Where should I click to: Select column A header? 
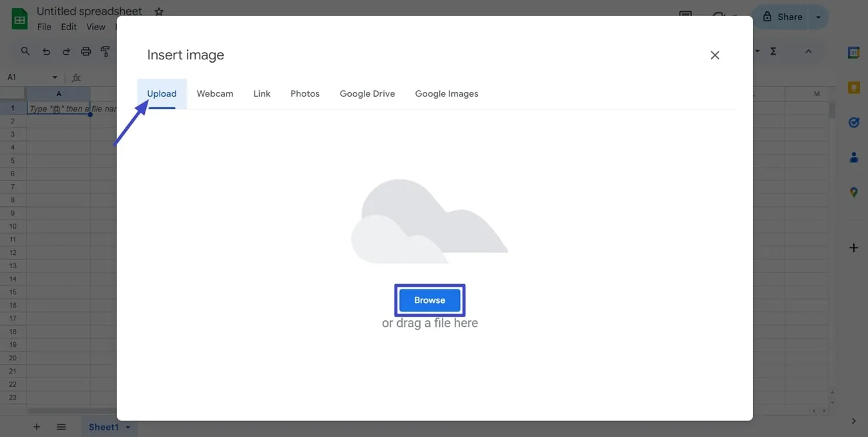59,94
